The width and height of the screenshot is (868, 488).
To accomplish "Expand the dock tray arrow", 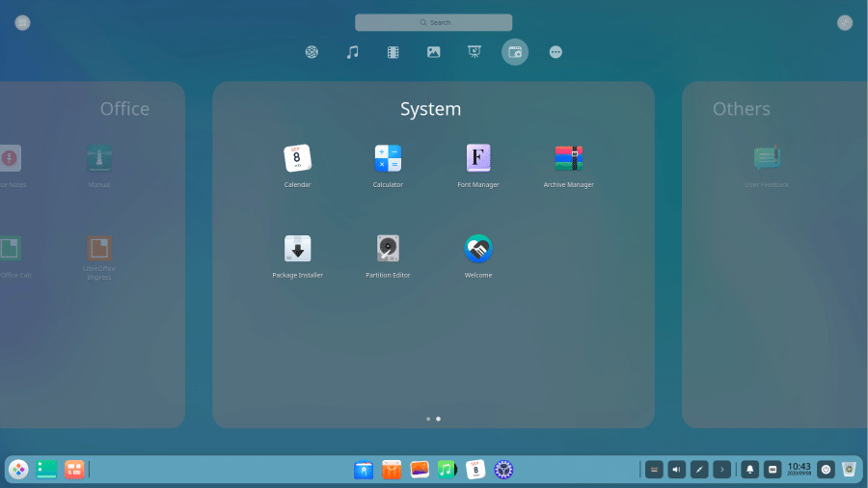I will (721, 470).
